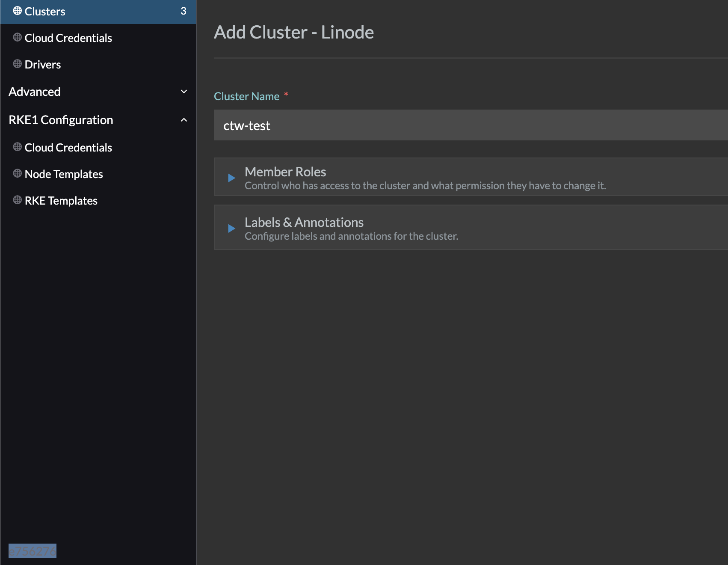Screen dimensions: 728x565
Task: Click the Drivers globe icon
Action: click(x=17, y=64)
